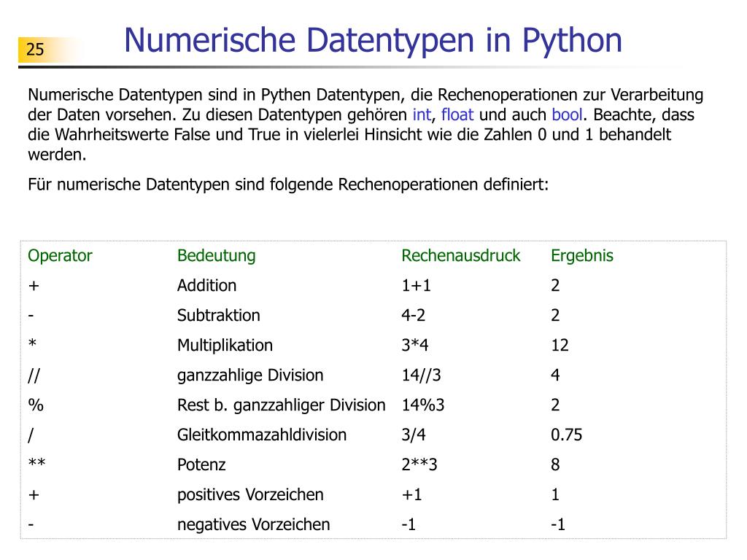Click the 'negatives Vorzeichen' cell
Viewport: 747px width, 560px height.
coord(253,525)
